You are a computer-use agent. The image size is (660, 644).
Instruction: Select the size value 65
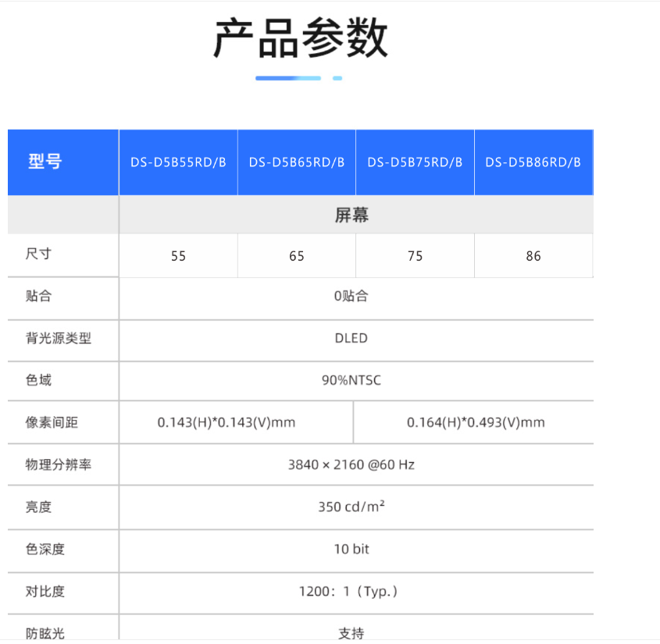(x=297, y=256)
